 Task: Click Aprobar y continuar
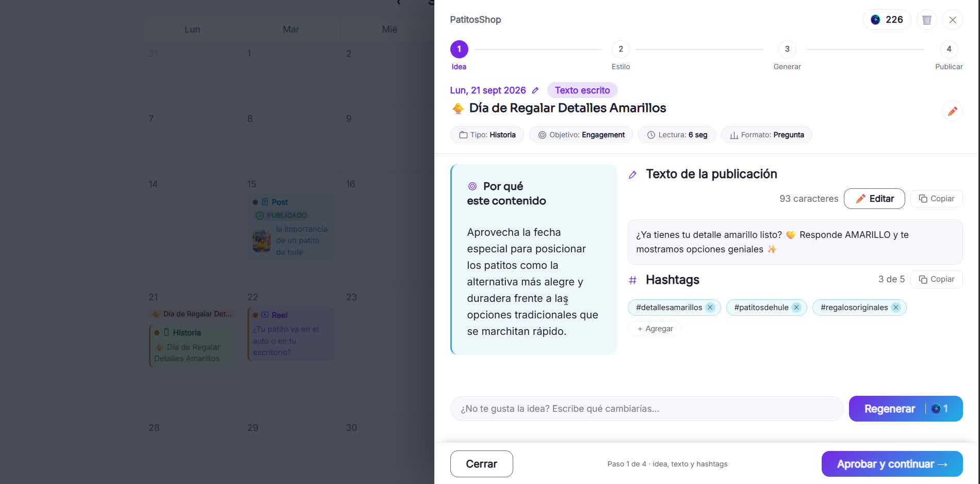(892, 464)
